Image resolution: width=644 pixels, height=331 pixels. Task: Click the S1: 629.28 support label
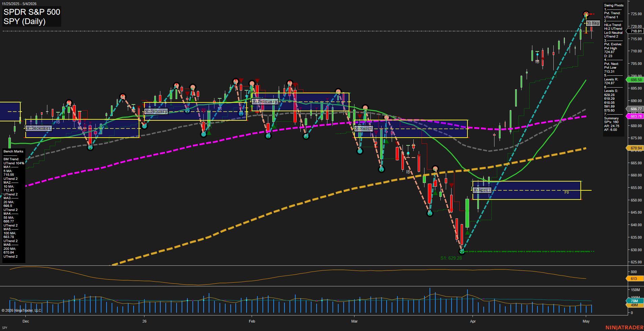tap(451, 258)
